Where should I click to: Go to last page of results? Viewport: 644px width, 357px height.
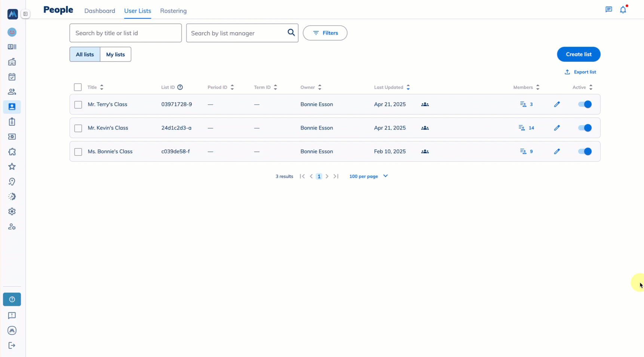coord(336,176)
